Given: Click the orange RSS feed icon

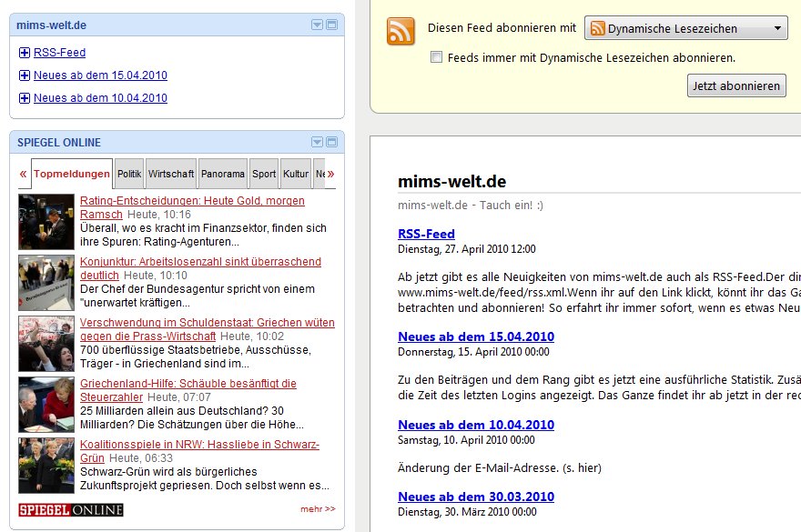Looking at the screenshot, I should 400,31.
